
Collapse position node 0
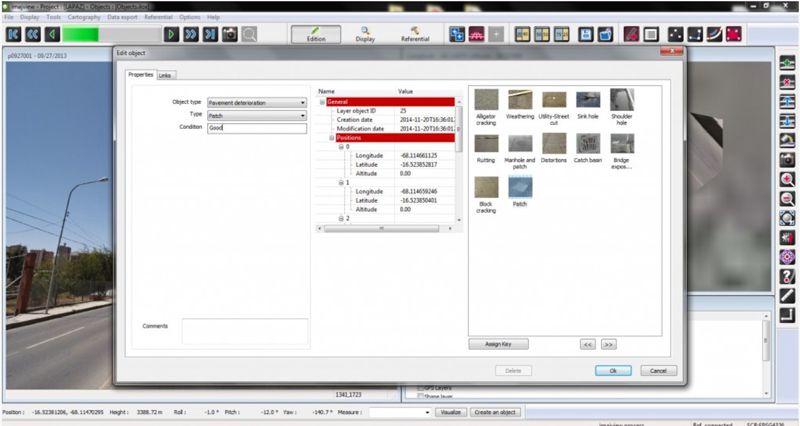point(341,147)
